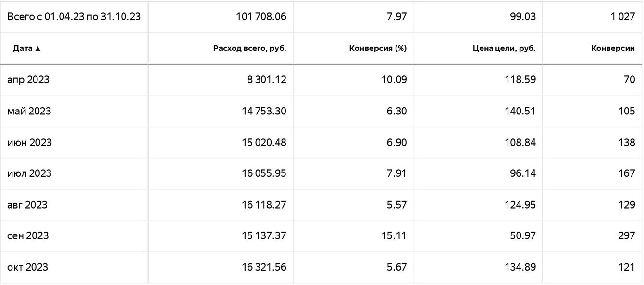Select the сен 2023 row label
This screenshot has height=285, width=644.
click(28, 236)
